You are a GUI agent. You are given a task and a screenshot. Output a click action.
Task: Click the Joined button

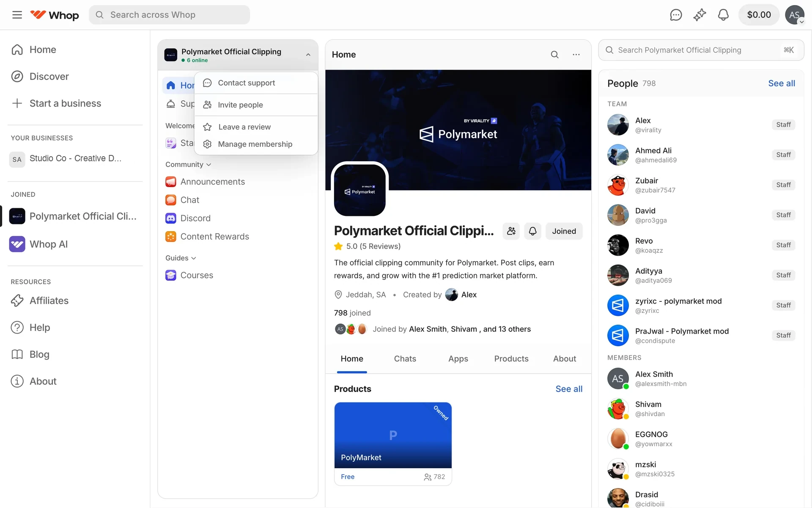[564, 231]
